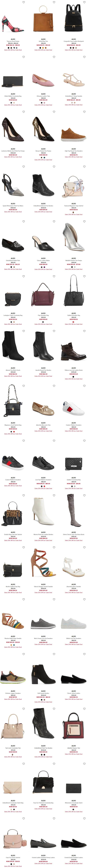87x868 pixels.
Task: Click heart icon on Crespella Faux Leather Backpack
Action: tap(84, 2)
